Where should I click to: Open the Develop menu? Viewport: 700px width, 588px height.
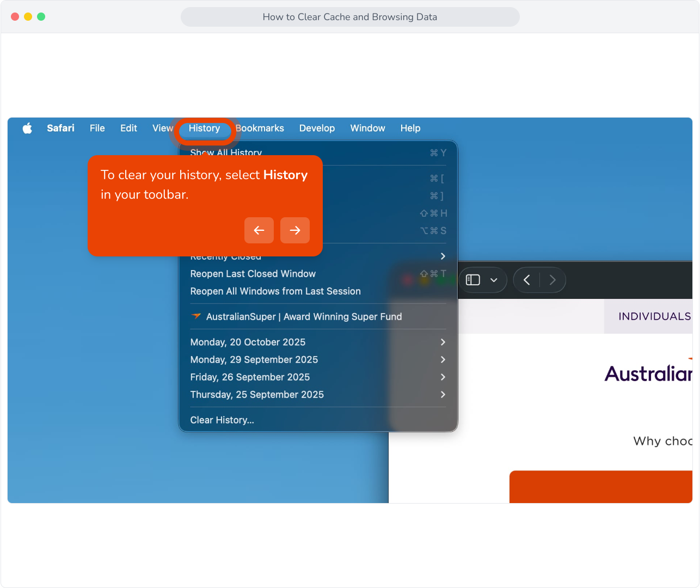click(x=317, y=128)
